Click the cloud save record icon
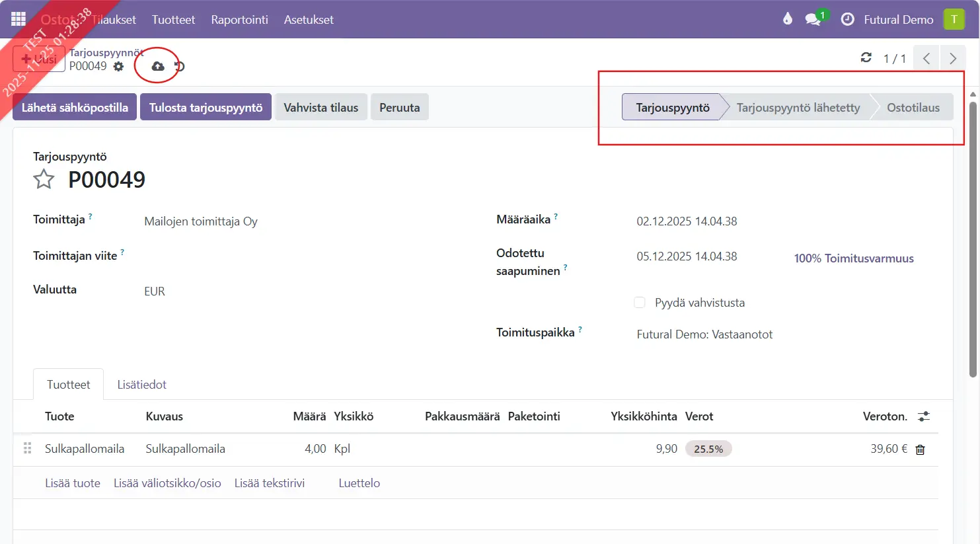980x544 pixels. 158,66
